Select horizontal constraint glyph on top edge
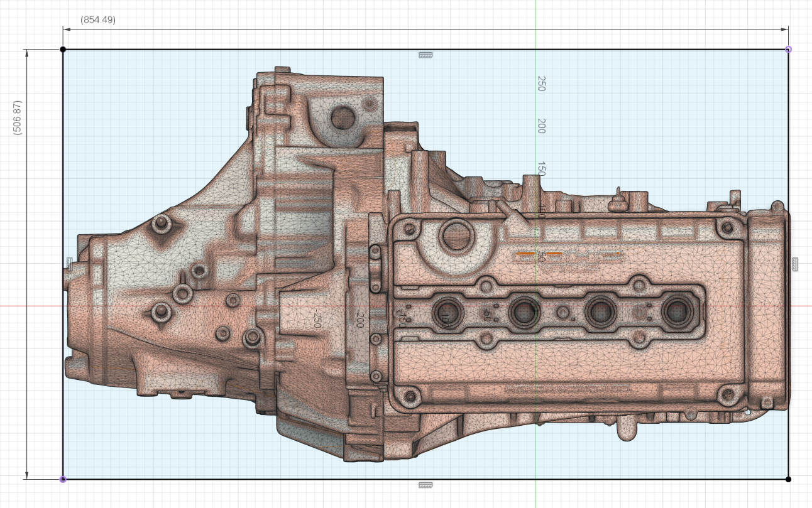 425,55
